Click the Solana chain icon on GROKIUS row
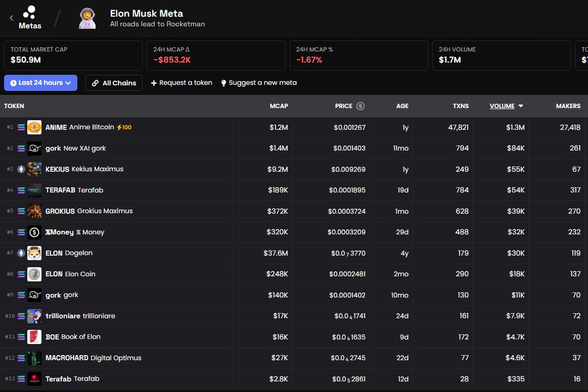 [21, 211]
